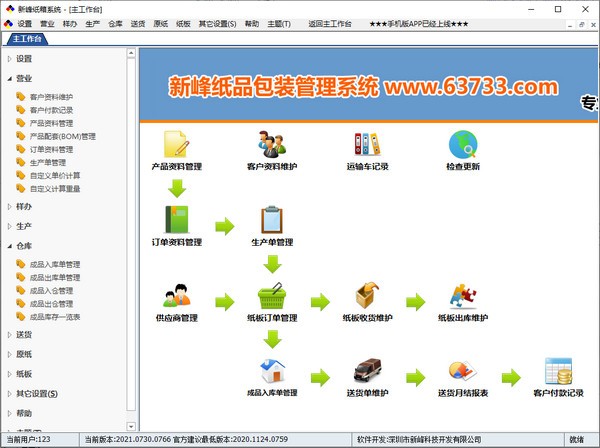Select 订单资料管理 in sidebar tree
The width and height of the screenshot is (600, 448).
51,150
